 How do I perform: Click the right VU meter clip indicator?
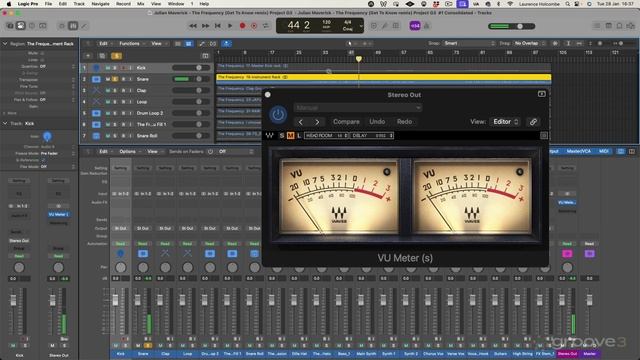click(520, 172)
